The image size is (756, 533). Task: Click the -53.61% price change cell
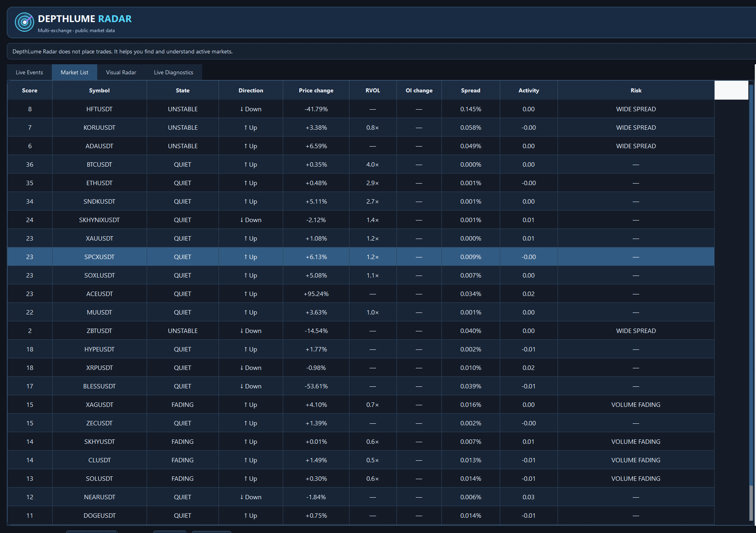click(316, 386)
